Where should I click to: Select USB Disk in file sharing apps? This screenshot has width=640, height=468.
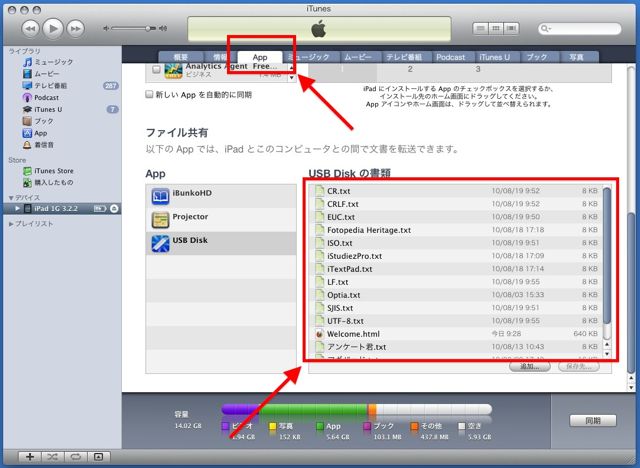(x=221, y=244)
